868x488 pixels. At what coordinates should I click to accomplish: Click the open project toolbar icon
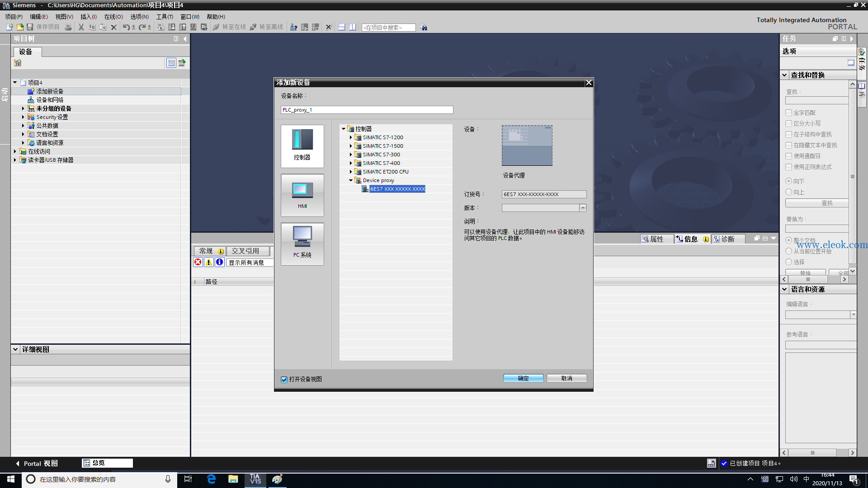point(20,27)
